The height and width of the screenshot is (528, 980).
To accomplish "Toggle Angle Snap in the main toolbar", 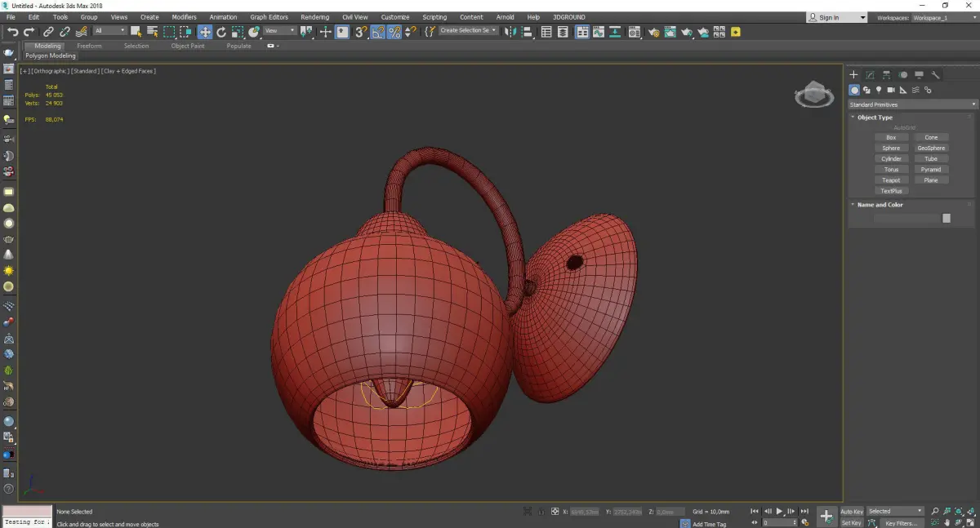I will click(x=378, y=32).
